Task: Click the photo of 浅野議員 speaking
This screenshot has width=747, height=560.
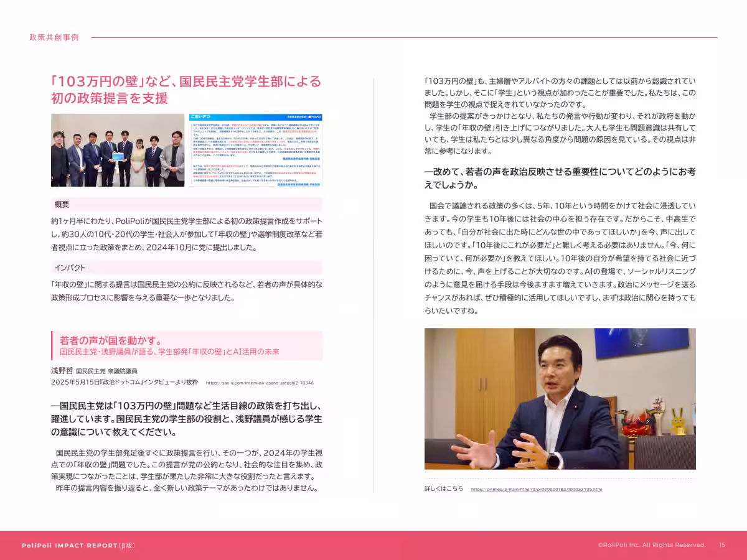Action: coord(560,398)
